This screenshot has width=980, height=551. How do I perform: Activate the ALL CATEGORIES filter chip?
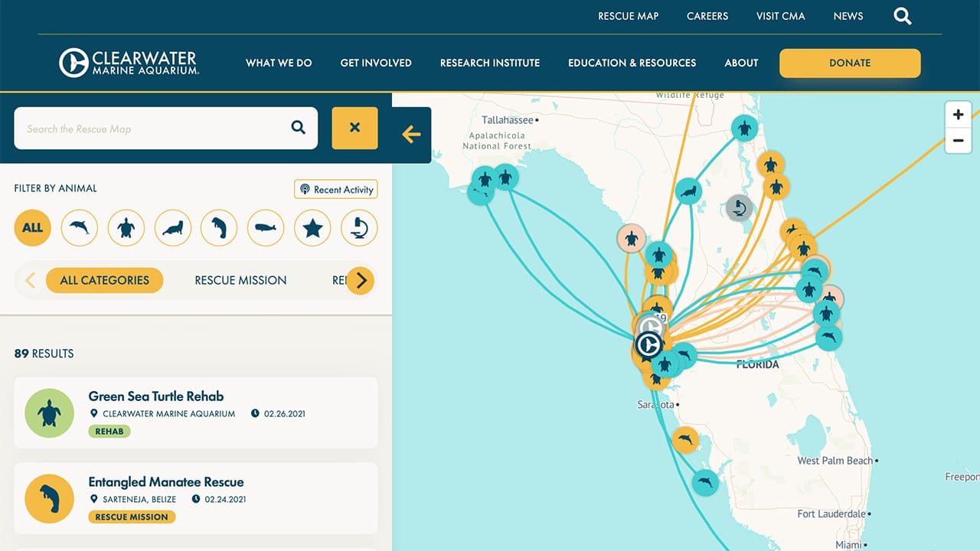104,280
